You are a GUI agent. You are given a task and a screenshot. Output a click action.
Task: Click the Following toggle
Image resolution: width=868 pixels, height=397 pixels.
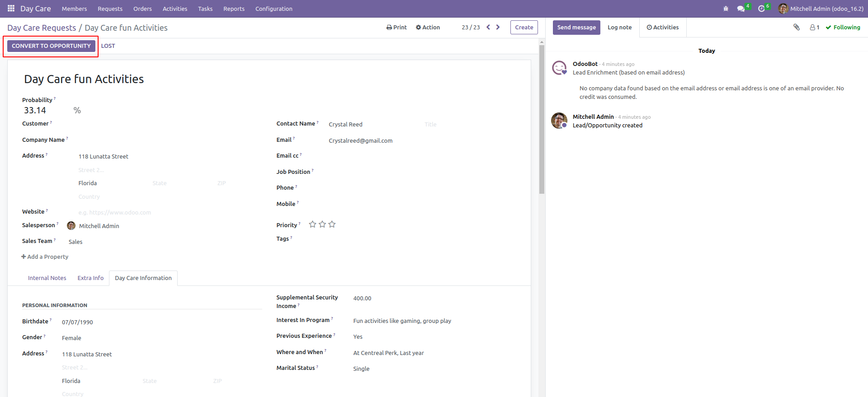coord(843,27)
